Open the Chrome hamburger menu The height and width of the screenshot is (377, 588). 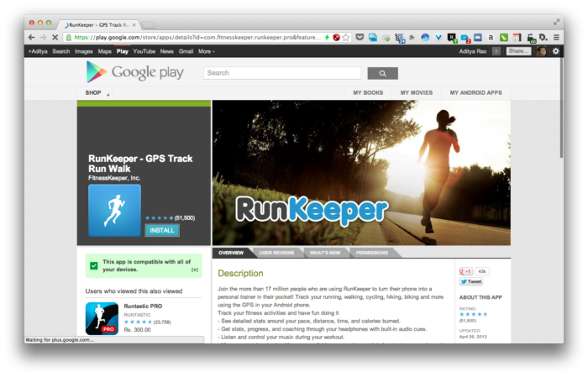(x=556, y=38)
